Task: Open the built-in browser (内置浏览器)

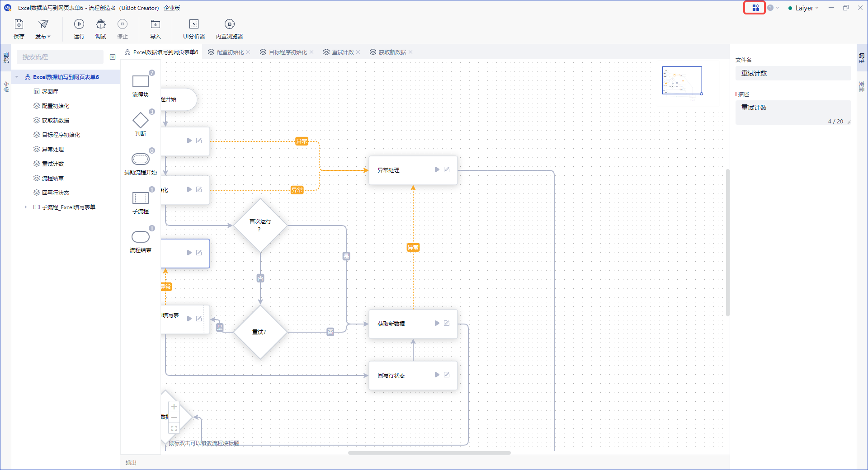Action: tap(230, 29)
